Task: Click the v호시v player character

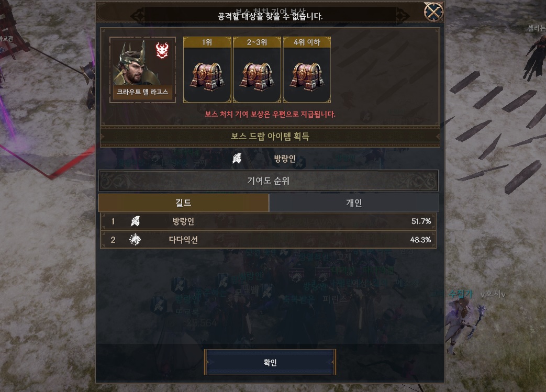Action: click(463, 324)
